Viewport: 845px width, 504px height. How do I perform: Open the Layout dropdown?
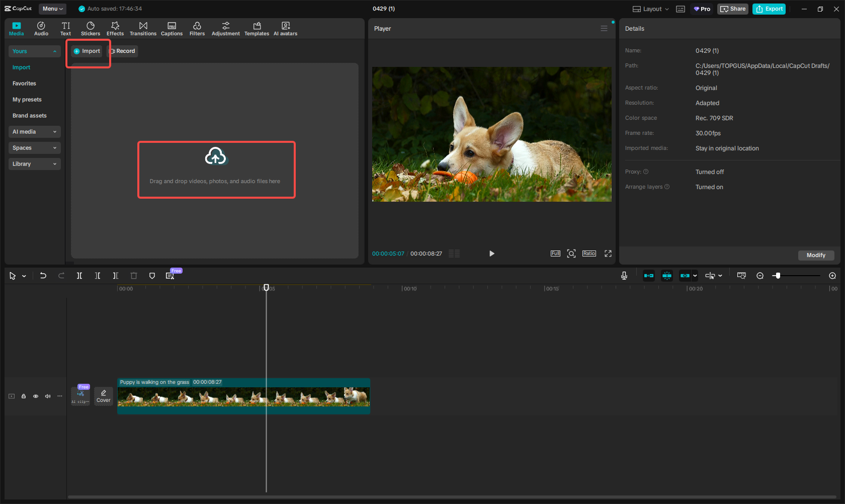[x=649, y=9]
